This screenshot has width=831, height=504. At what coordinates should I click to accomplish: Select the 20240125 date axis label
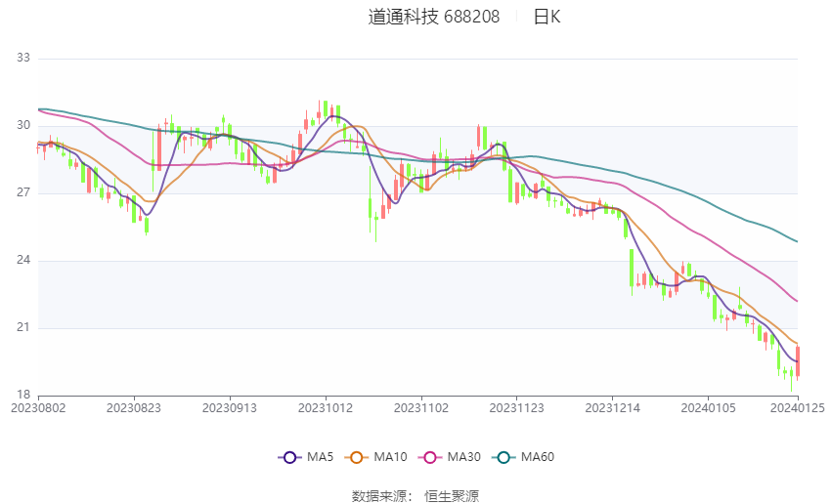click(798, 408)
